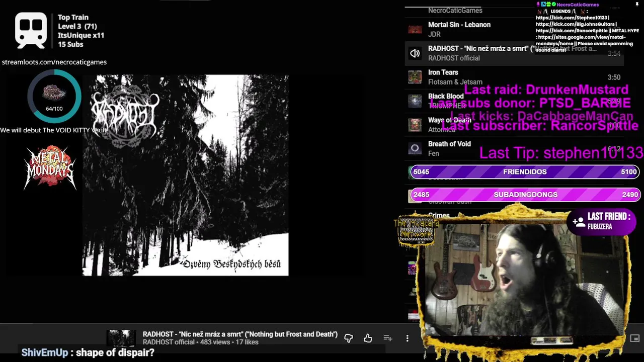Click the Last Friend person-add icon
The height and width of the screenshot is (362, 644).
click(x=579, y=222)
